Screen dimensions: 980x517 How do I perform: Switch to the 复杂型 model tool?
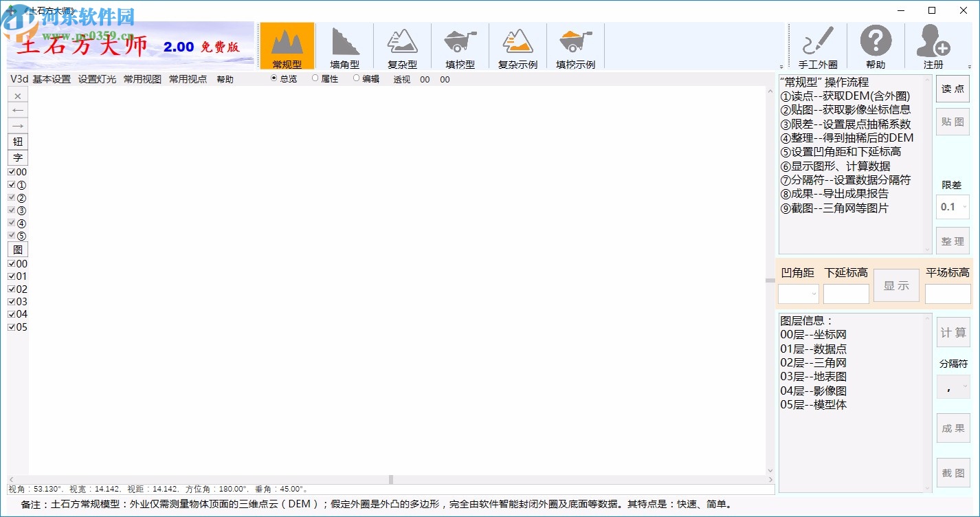(403, 45)
